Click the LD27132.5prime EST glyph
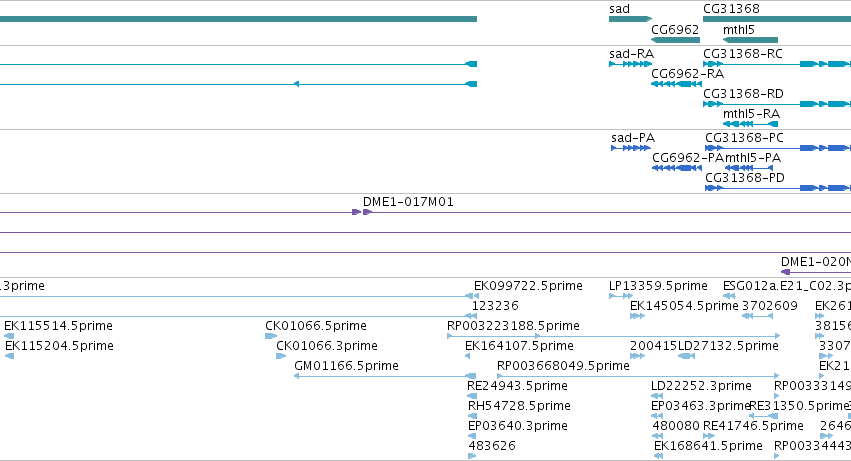This screenshot has width=851, height=461. (687, 356)
